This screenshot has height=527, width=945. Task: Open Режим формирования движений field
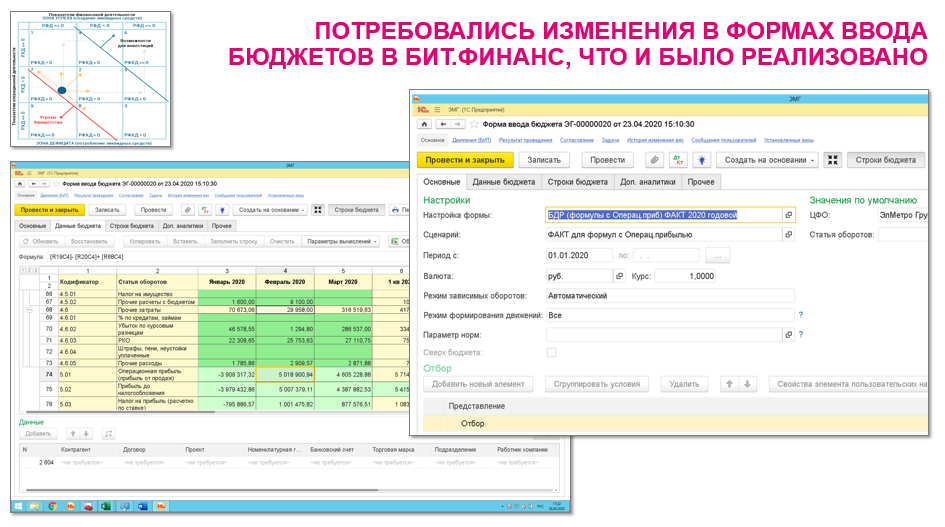tap(670, 315)
